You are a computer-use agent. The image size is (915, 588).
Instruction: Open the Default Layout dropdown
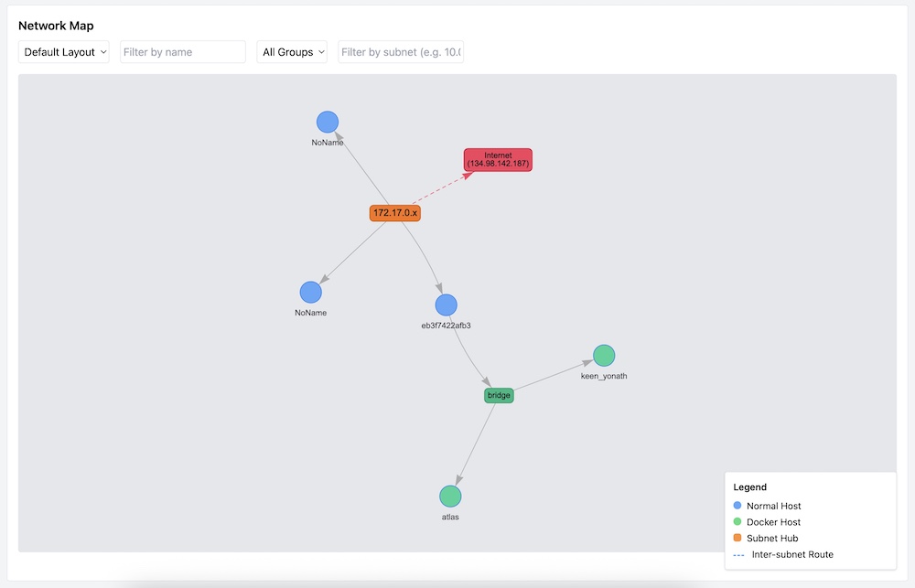(x=64, y=52)
